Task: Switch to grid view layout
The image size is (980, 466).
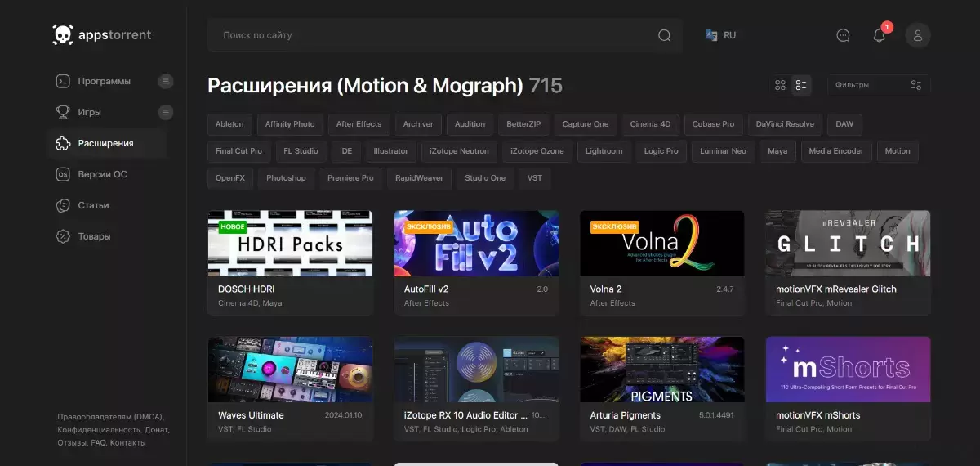Action: (780, 85)
